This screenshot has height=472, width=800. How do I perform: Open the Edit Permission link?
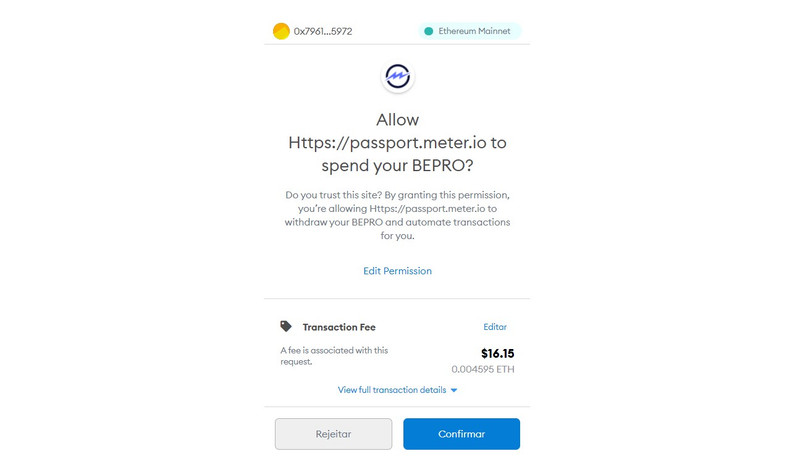tap(397, 271)
